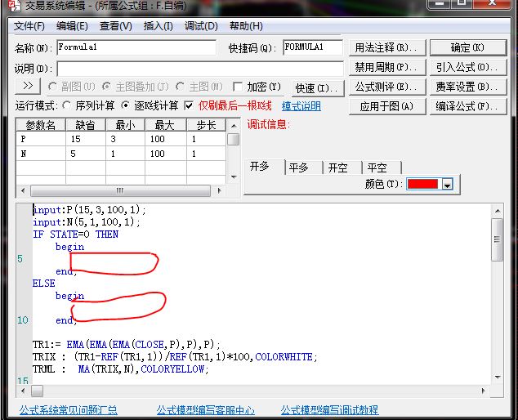Click parameter table scroll right arrow
The image size is (518, 420).
point(219,190)
